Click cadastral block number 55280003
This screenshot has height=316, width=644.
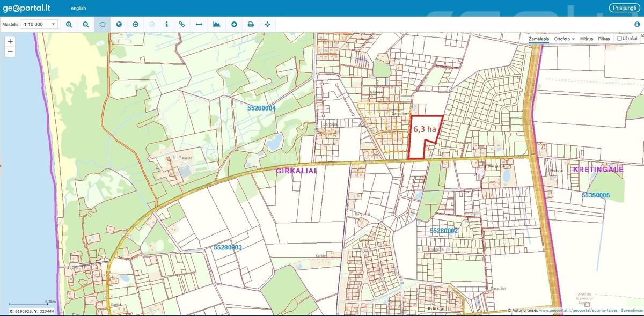228,247
